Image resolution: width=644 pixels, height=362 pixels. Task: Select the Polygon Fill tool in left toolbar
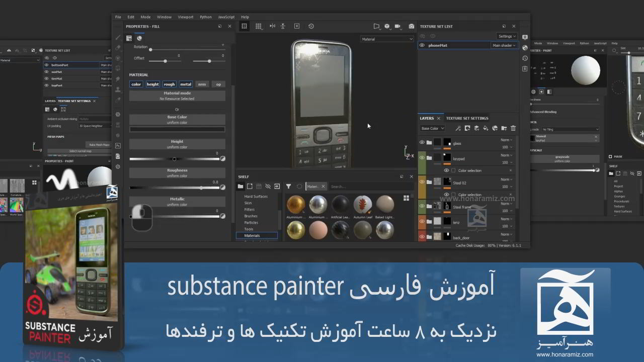(118, 68)
